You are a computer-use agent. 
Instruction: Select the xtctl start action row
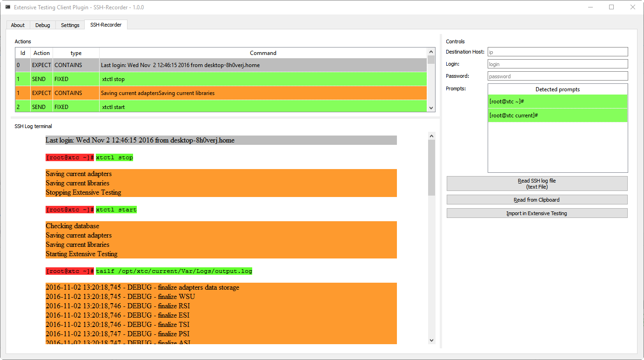[221, 107]
